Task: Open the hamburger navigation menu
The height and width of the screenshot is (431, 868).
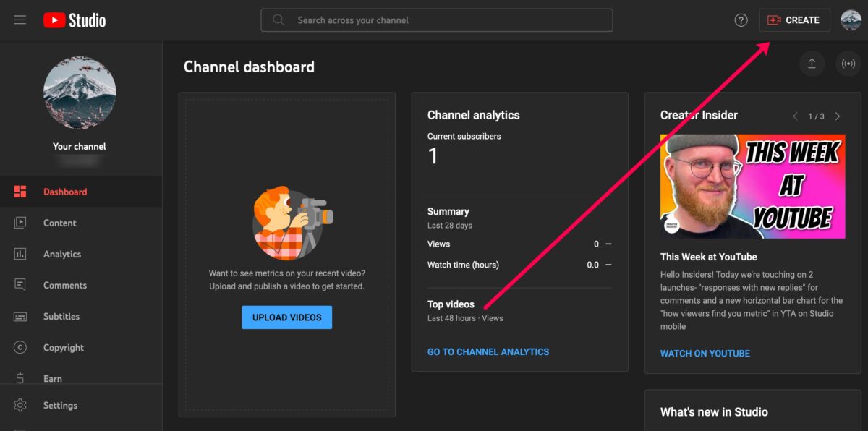Action: [20, 20]
